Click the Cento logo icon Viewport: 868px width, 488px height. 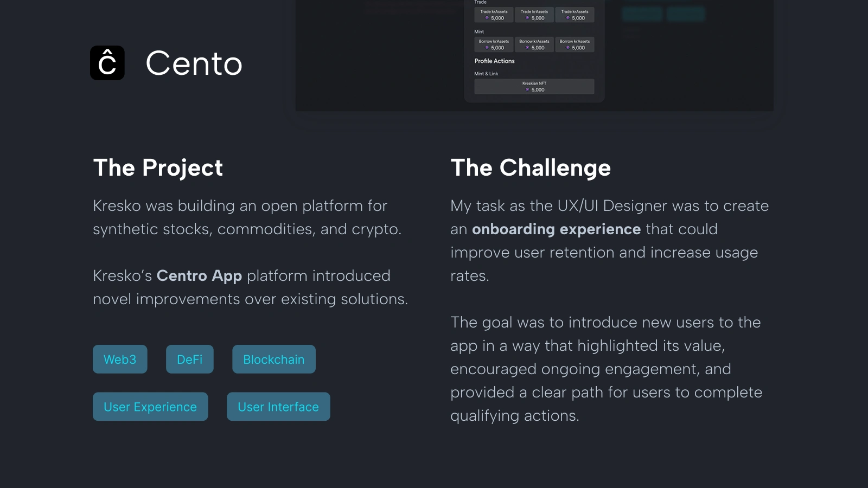107,63
